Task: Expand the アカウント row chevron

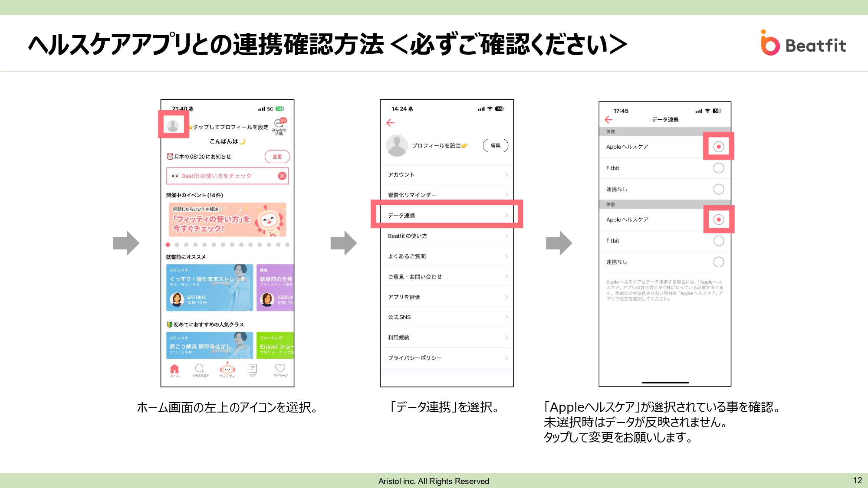Action: click(x=506, y=174)
